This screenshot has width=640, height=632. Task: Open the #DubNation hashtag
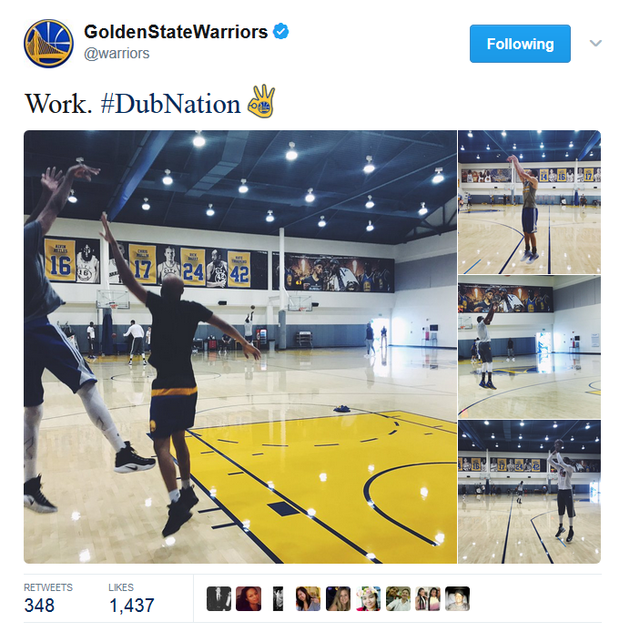click(171, 104)
